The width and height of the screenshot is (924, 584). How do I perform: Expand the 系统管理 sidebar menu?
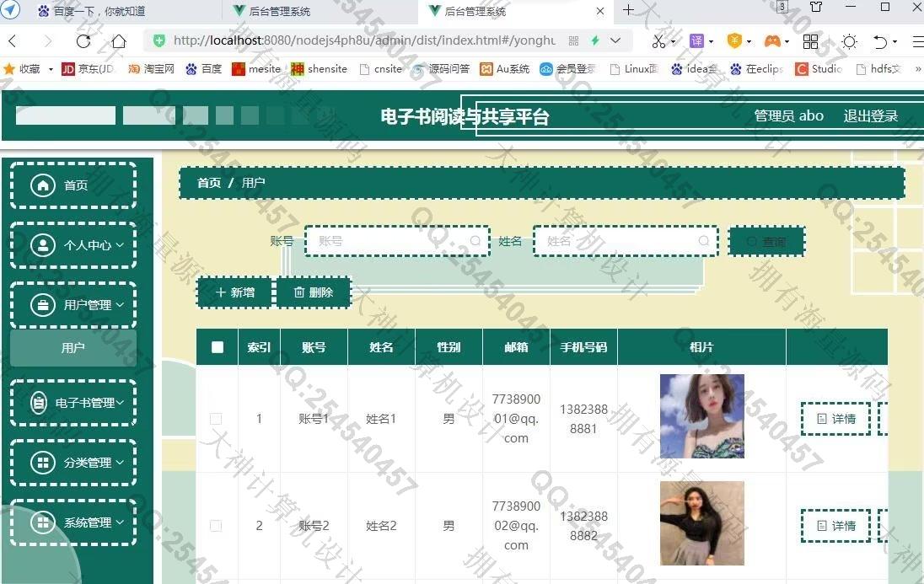click(73, 522)
